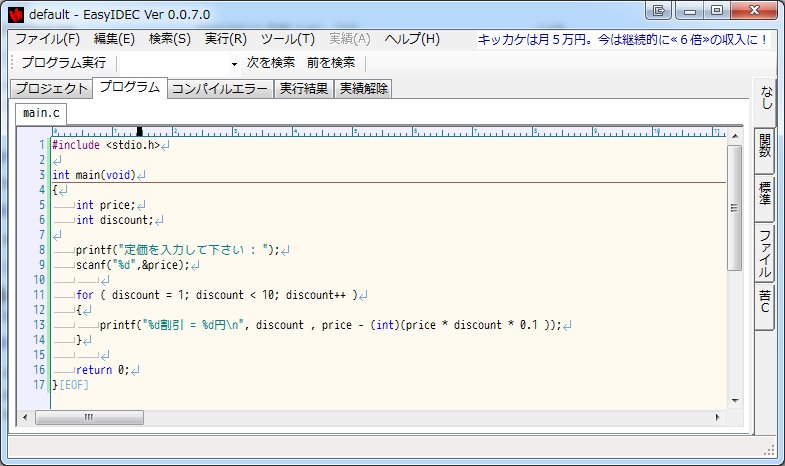Image resolution: width=785 pixels, height=466 pixels.
Task: Click the 次を検索 button
Action: pyautogui.click(x=271, y=63)
